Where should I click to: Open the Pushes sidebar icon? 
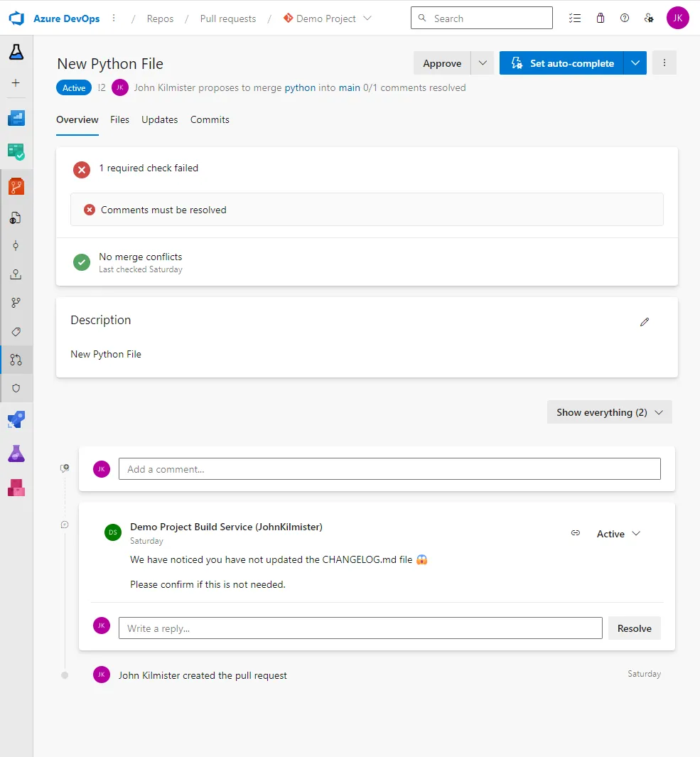[16, 274]
